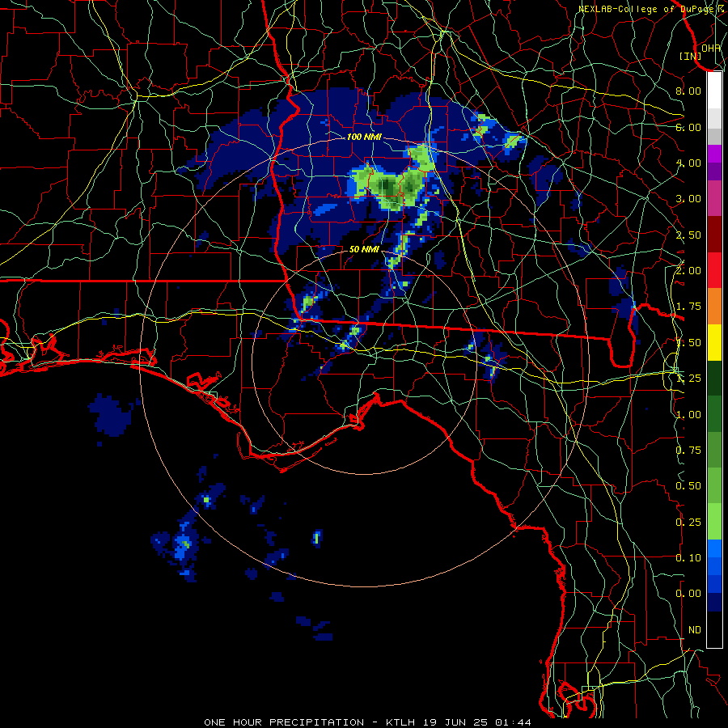Click the ND legend label

(695, 630)
